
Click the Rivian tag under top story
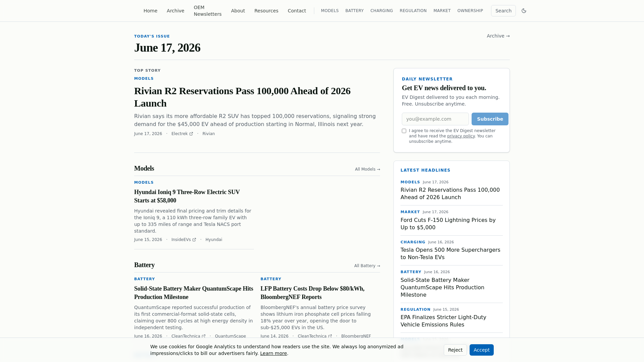click(209, 134)
